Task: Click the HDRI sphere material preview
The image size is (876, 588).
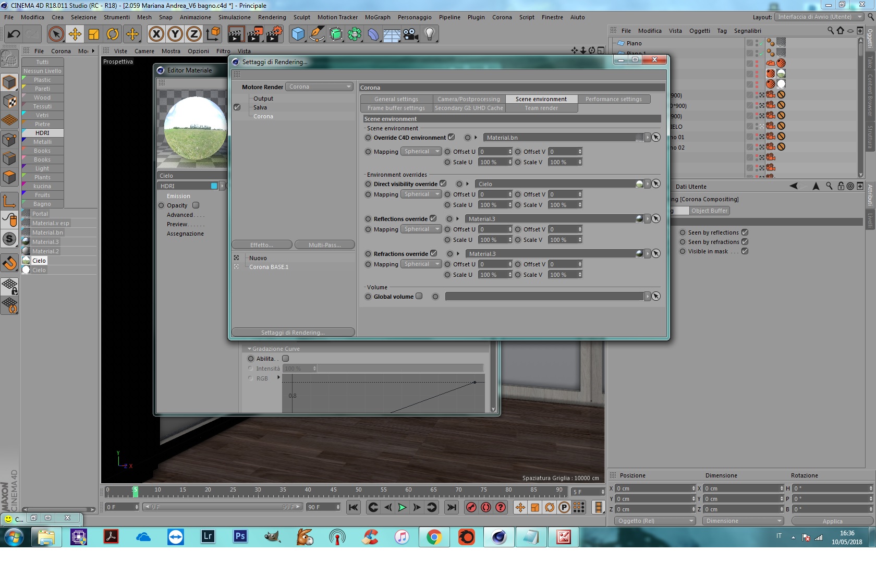Action: (196, 129)
